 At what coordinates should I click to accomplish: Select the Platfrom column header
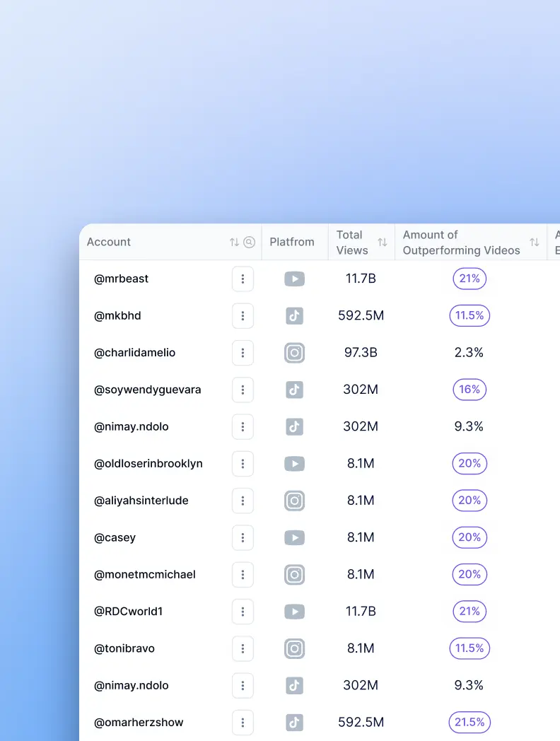(x=292, y=242)
